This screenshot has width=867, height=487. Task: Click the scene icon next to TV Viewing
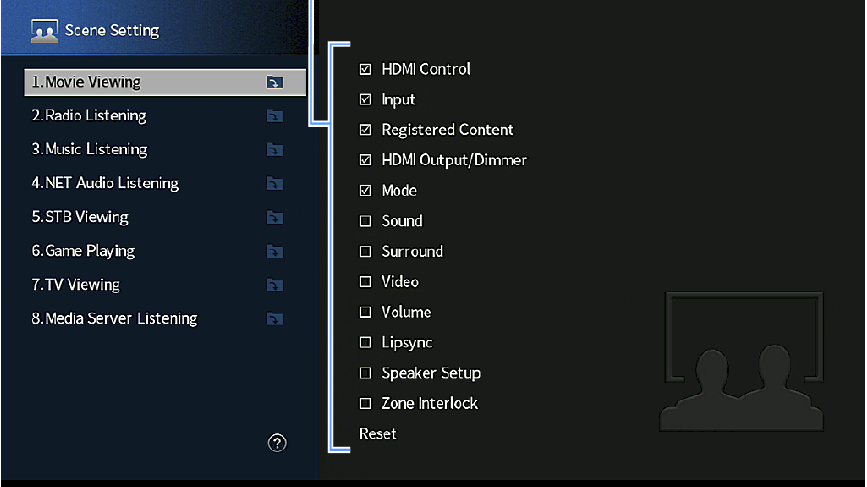coord(275,285)
